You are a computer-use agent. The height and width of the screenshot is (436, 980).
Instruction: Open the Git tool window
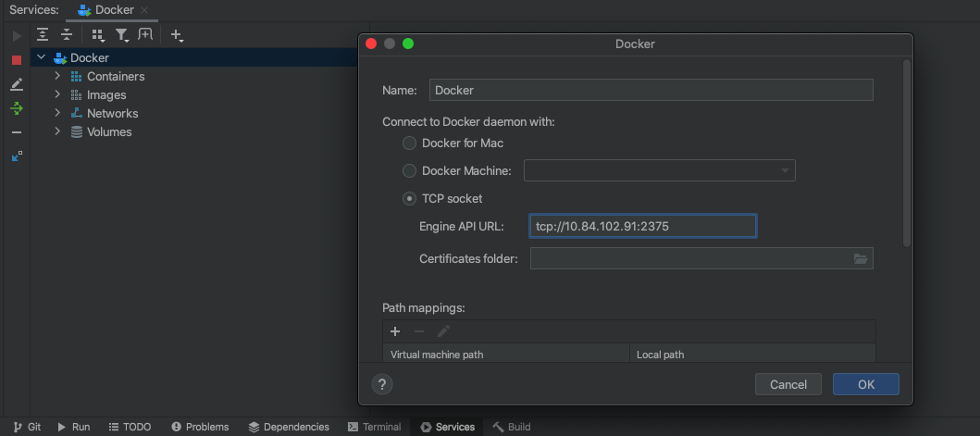point(27,428)
